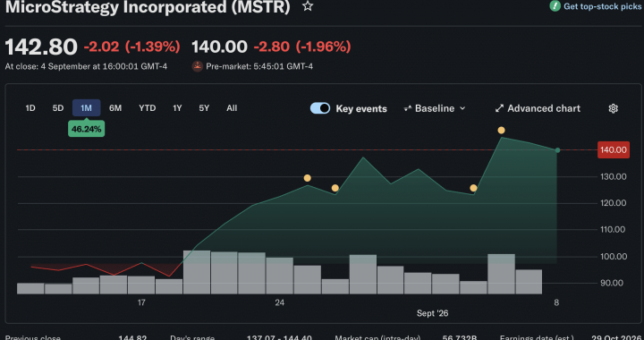Expand the Baseline chart type dropdown

point(435,108)
